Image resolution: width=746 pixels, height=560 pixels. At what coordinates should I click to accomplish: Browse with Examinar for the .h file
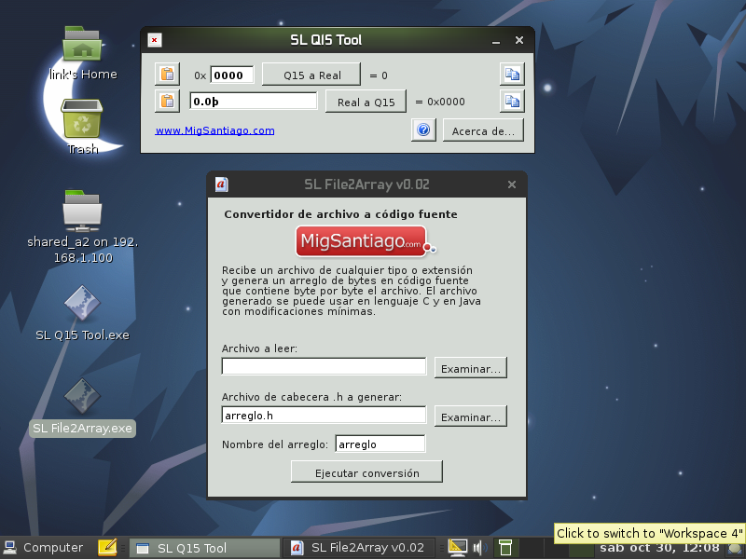470,415
